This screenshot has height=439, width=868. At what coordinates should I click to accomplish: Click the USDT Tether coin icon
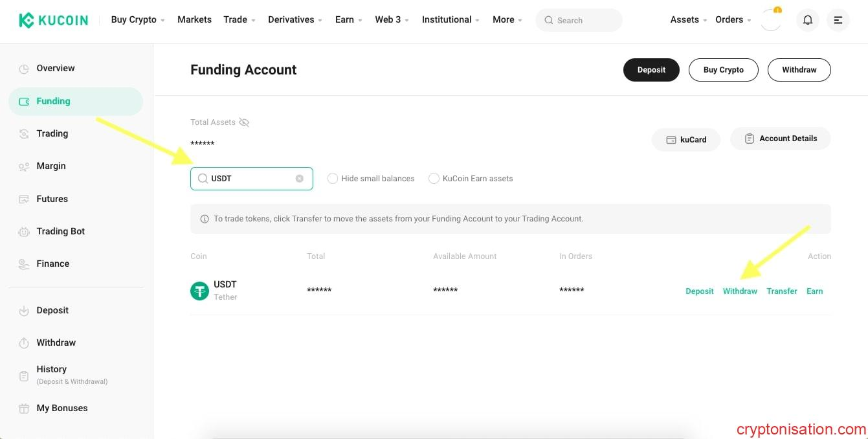pos(199,291)
